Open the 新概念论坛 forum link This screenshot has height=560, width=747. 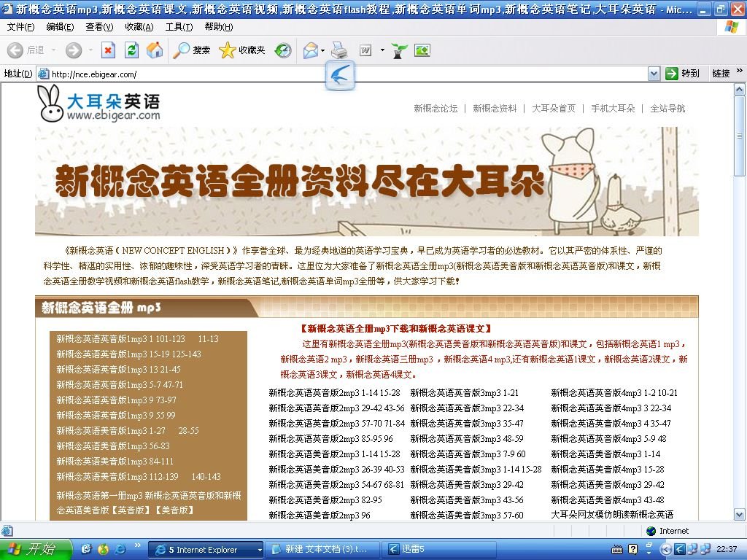pos(434,107)
